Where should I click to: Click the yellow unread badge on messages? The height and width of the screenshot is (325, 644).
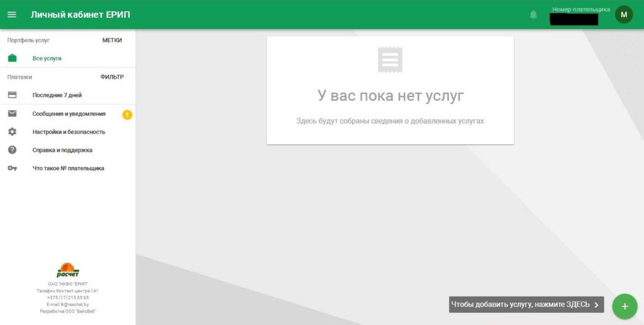coord(126,115)
